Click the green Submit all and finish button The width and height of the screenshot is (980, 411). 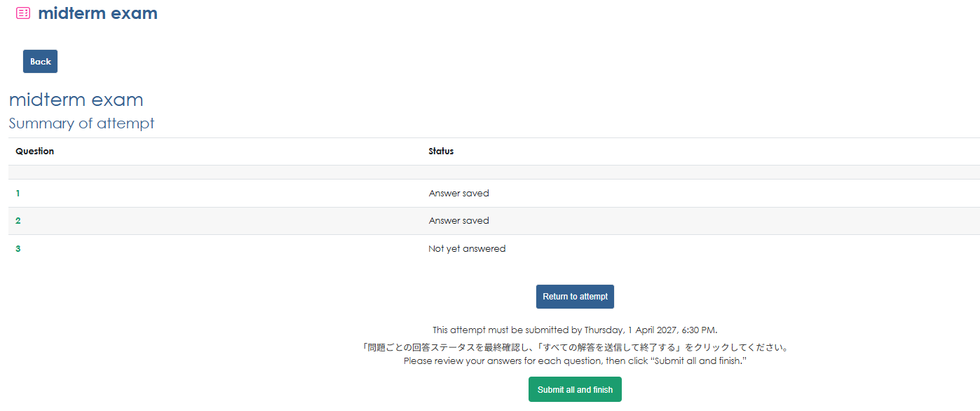click(575, 389)
